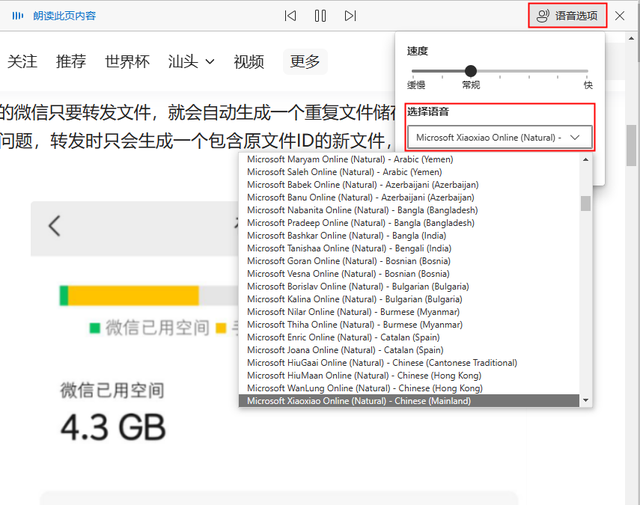640x505 pixels.
Task: Select Borislav Bulgarian voice
Action: [x=409, y=286]
